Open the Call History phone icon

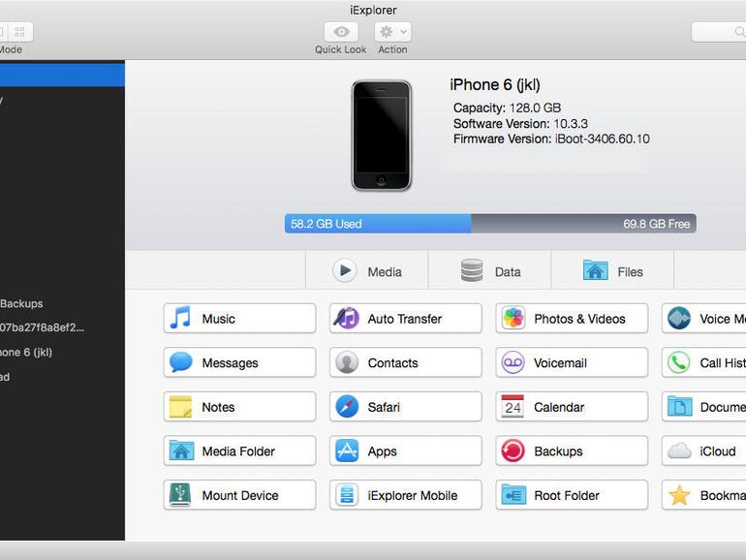click(x=679, y=362)
